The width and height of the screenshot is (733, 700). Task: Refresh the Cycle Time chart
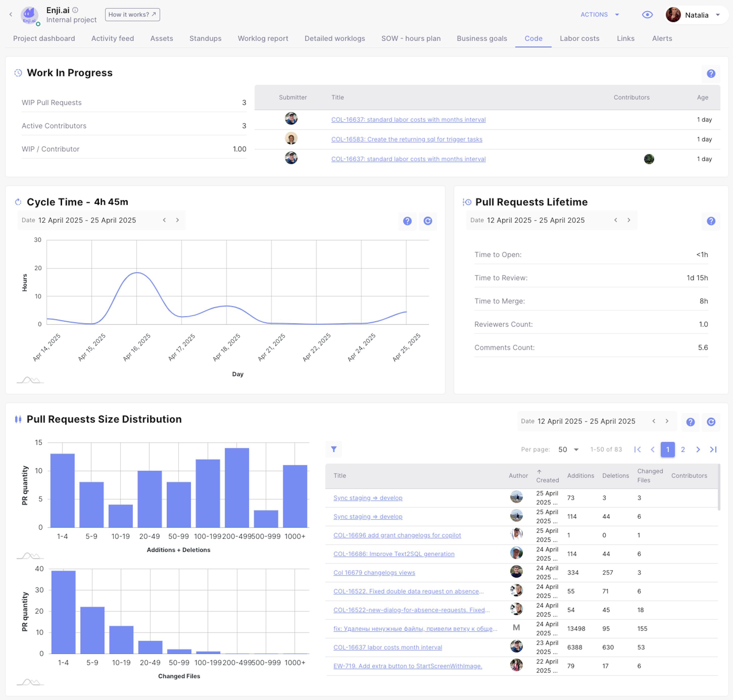click(x=428, y=221)
